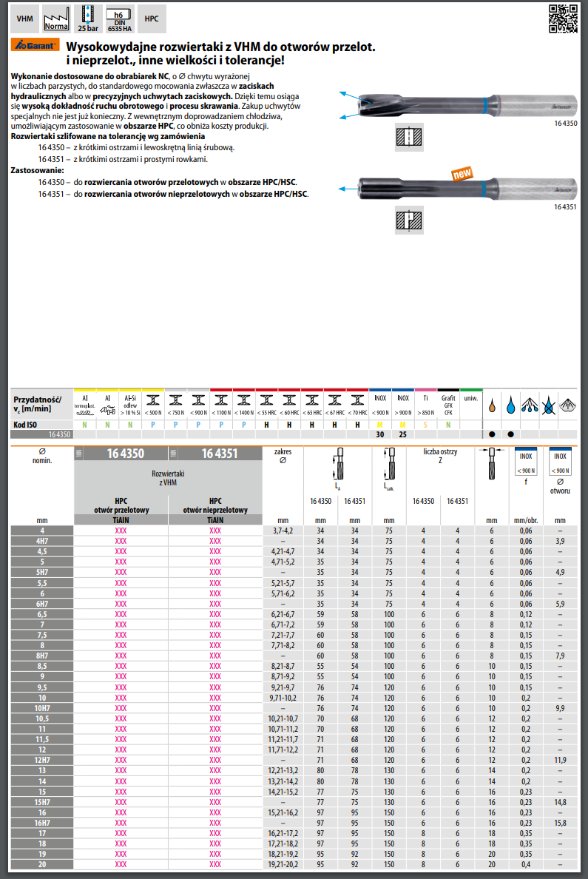Click the range cell 19,21-20,2
Image resolution: width=588 pixels, height=879 pixels.
point(283,864)
